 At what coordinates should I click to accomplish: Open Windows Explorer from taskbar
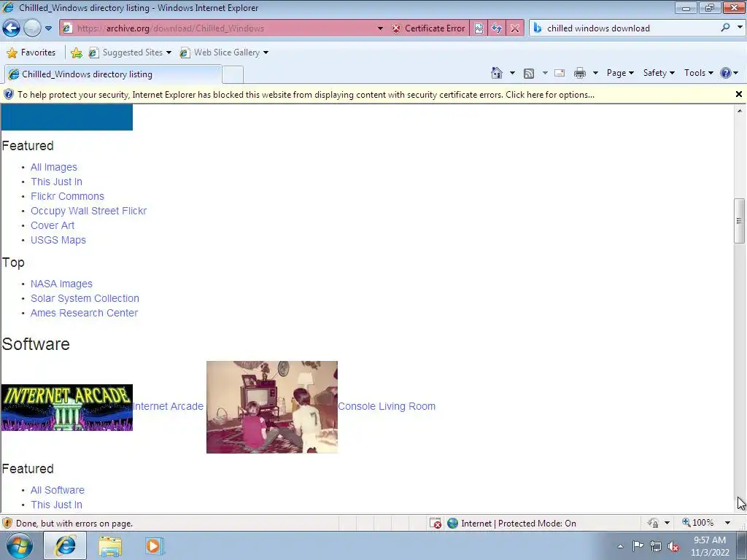(x=110, y=547)
